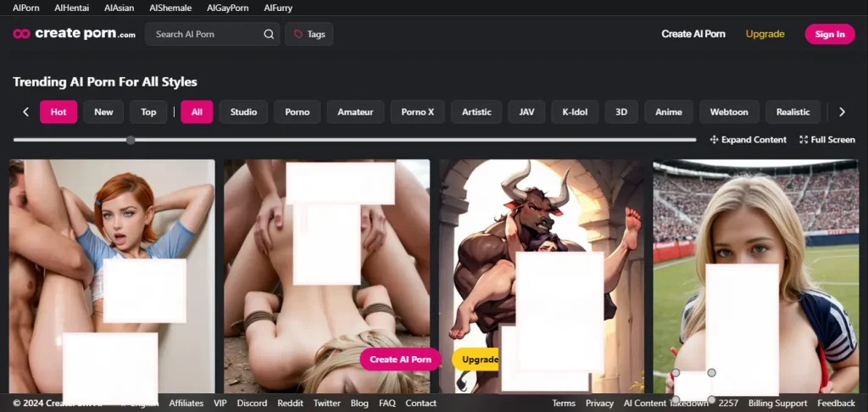
Task: Open the AIHentai top link
Action: 71,8
